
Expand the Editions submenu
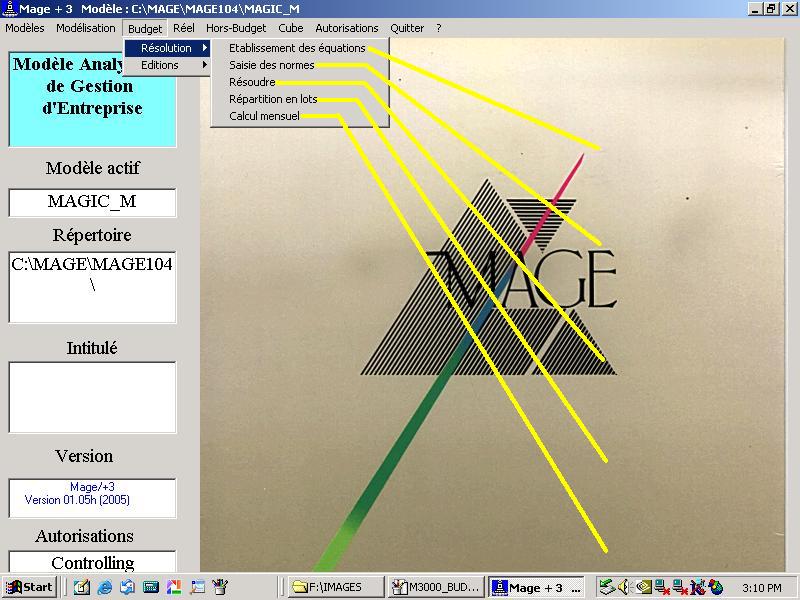click(x=167, y=65)
